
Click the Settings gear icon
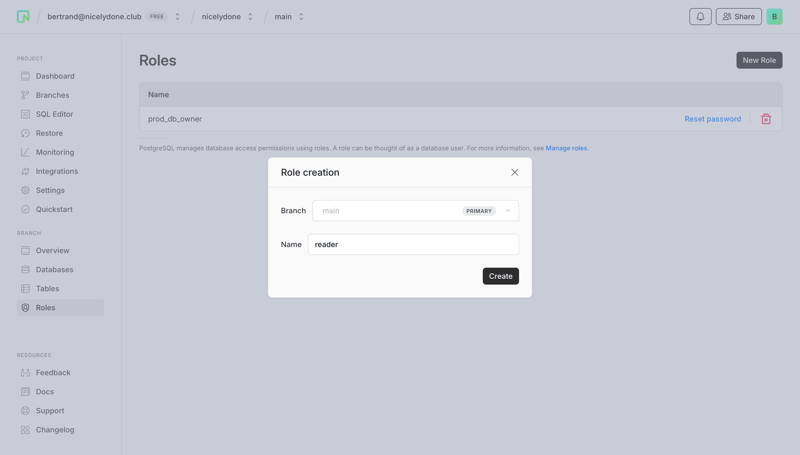point(25,190)
